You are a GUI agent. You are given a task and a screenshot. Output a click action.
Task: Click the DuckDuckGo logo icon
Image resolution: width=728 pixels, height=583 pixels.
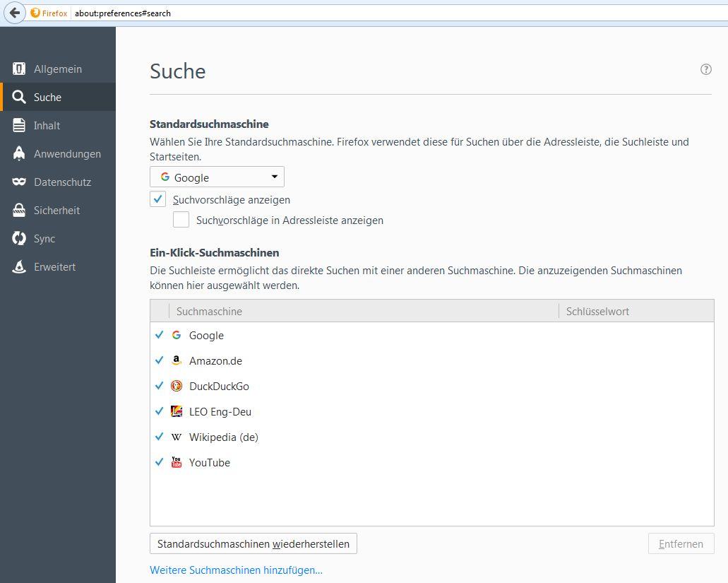(177, 386)
